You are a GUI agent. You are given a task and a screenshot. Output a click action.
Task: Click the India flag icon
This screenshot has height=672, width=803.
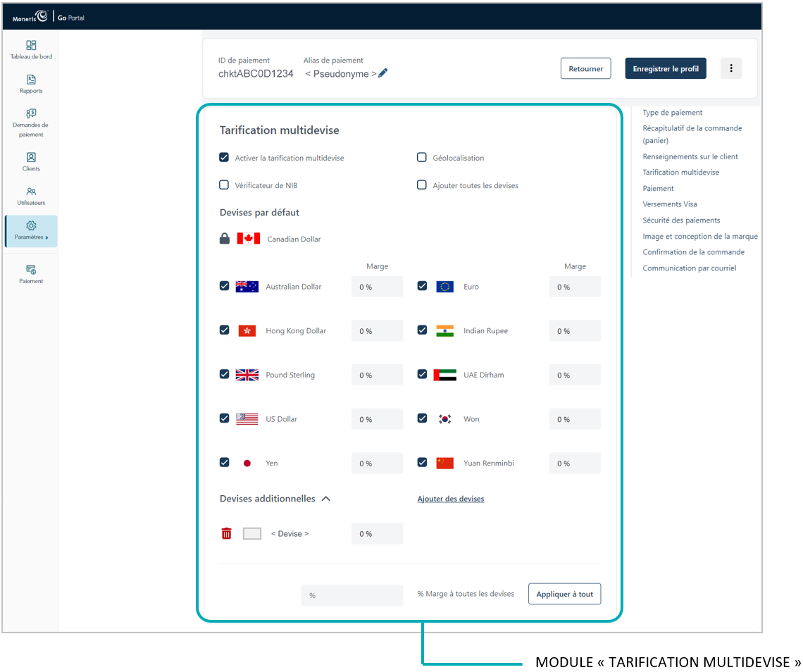(x=444, y=331)
